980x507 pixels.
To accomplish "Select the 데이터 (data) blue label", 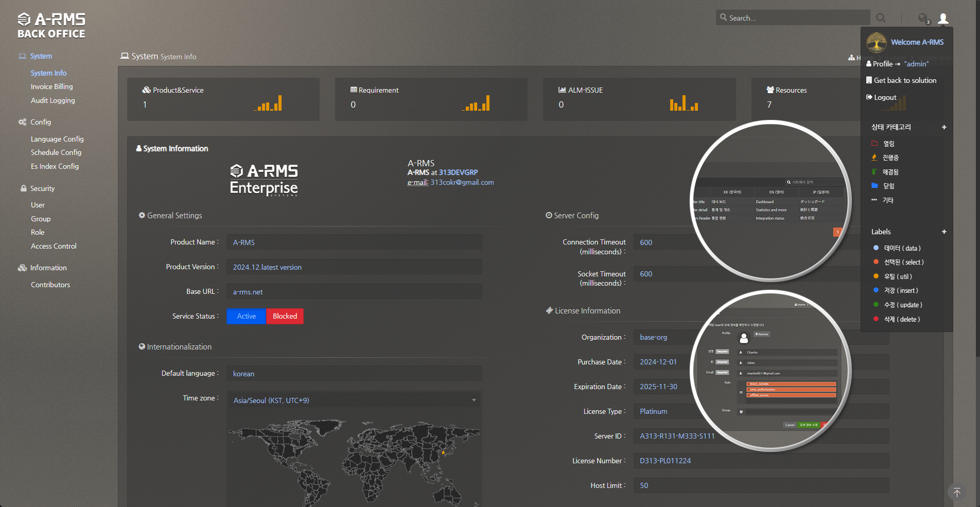I will pos(902,248).
